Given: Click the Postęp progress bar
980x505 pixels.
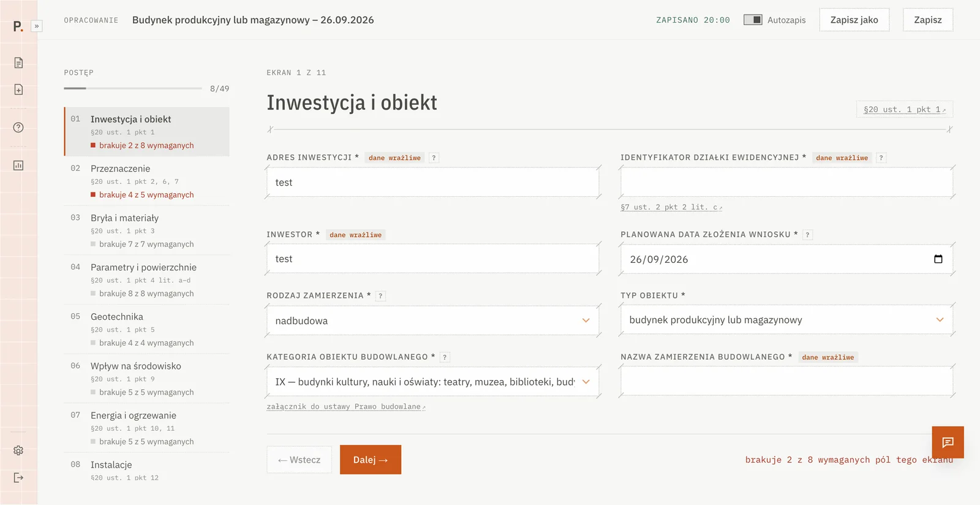Looking at the screenshot, I should click(x=133, y=88).
